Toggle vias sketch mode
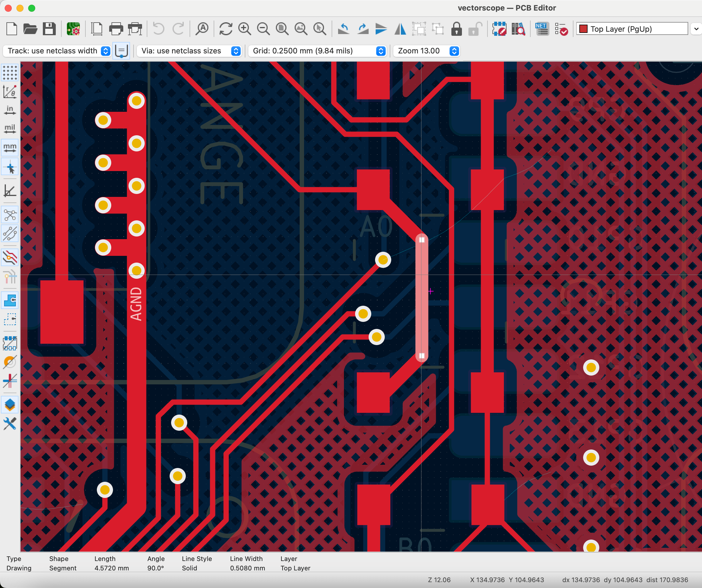The height and width of the screenshot is (588, 702). 10,362
